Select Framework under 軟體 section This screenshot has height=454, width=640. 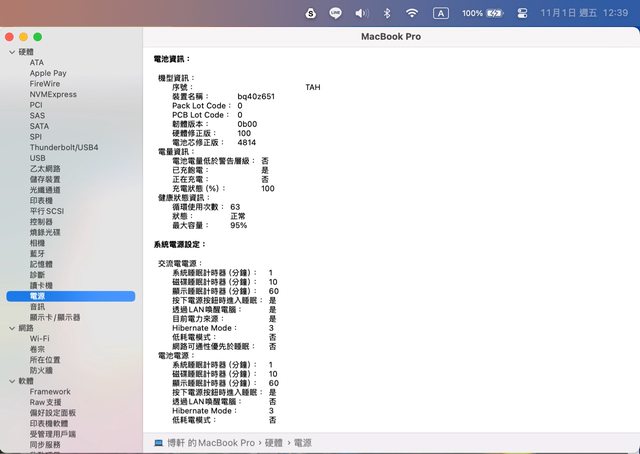click(x=50, y=392)
